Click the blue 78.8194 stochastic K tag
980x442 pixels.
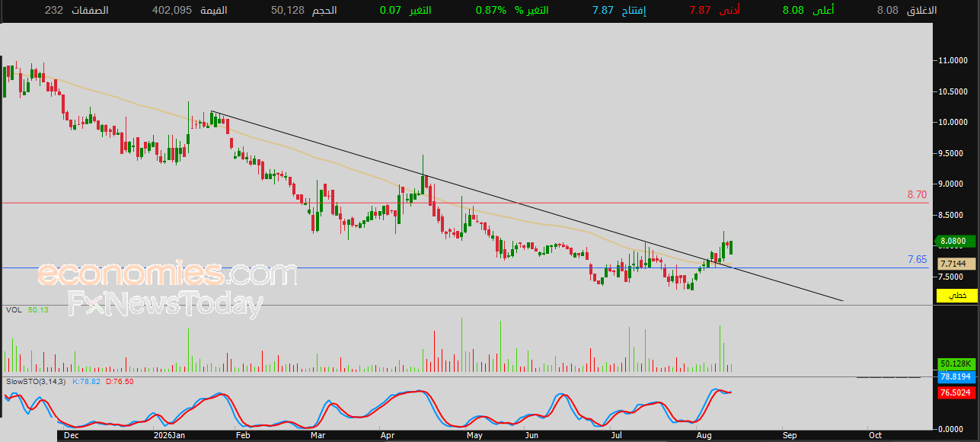pos(957,376)
